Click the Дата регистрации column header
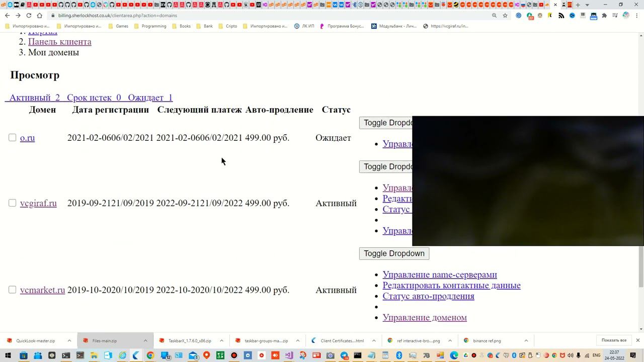The width and height of the screenshot is (644, 362). pos(110,110)
